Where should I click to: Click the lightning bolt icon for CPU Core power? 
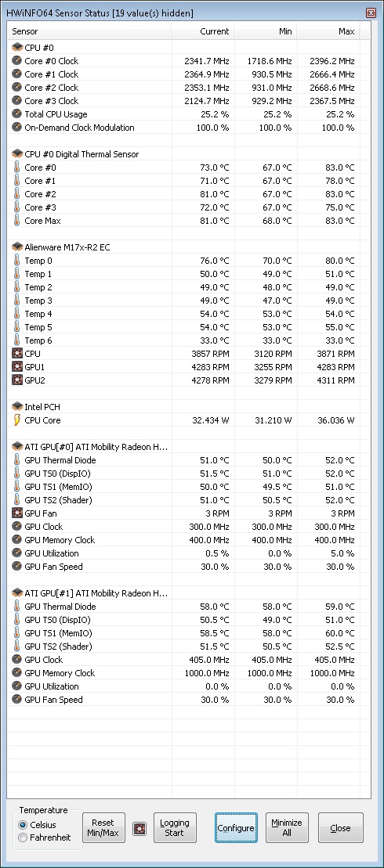[x=16, y=420]
